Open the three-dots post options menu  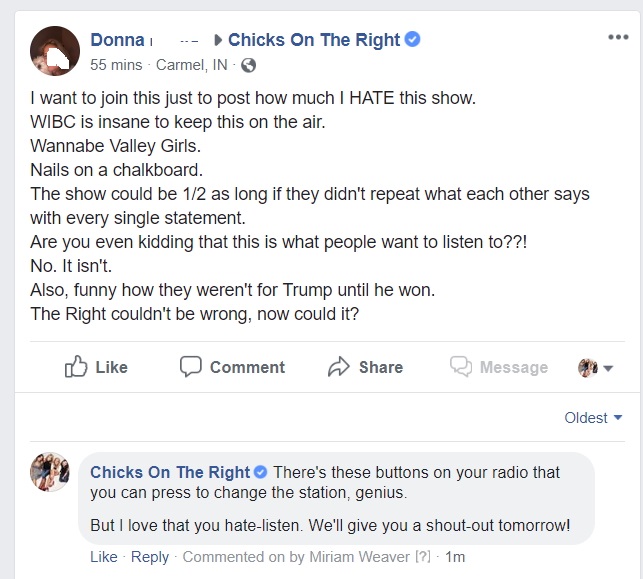pos(618,38)
